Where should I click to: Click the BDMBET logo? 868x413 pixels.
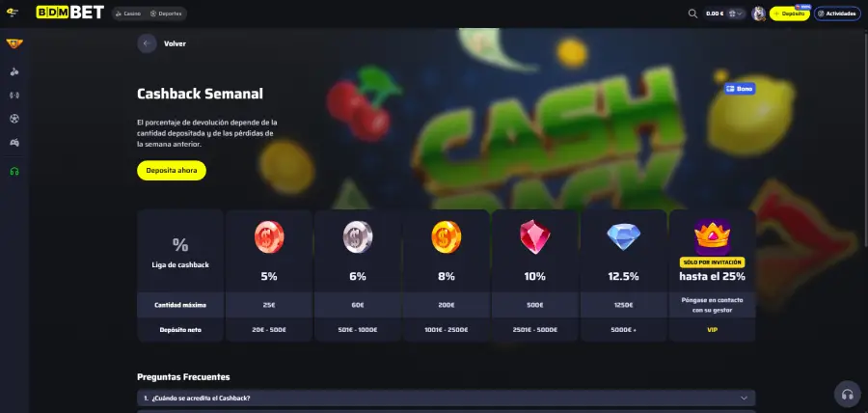point(69,13)
